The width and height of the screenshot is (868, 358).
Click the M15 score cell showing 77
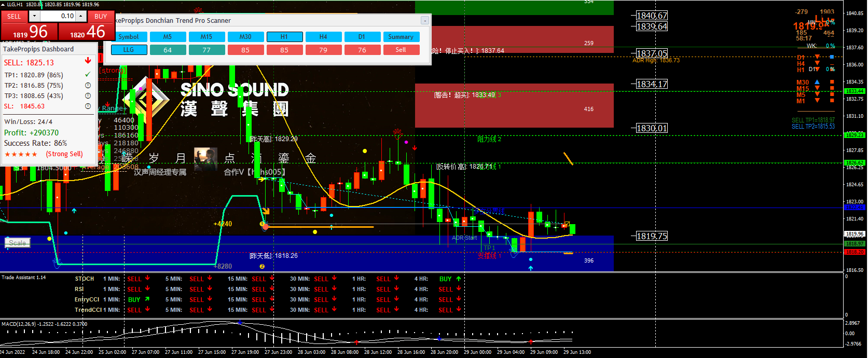pos(206,50)
